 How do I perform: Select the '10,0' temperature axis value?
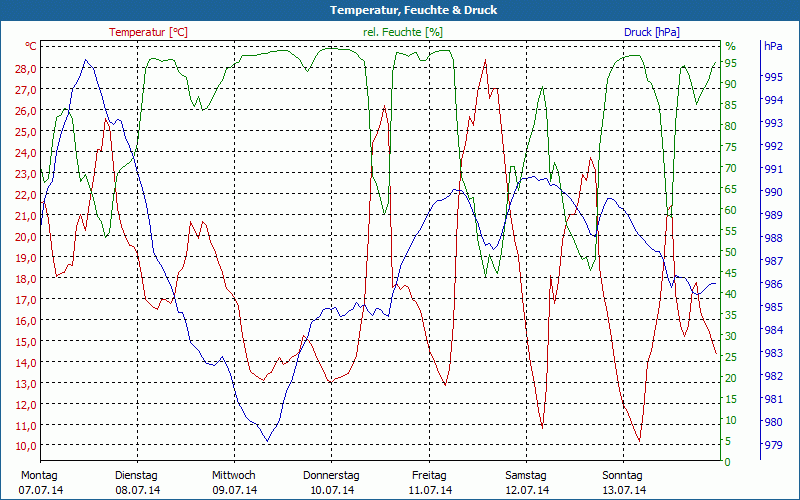[26, 446]
